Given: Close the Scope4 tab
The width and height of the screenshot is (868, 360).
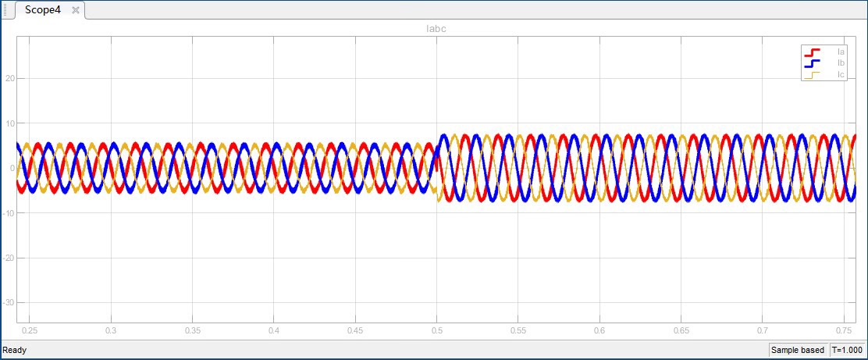Looking at the screenshot, I should coord(75,10).
